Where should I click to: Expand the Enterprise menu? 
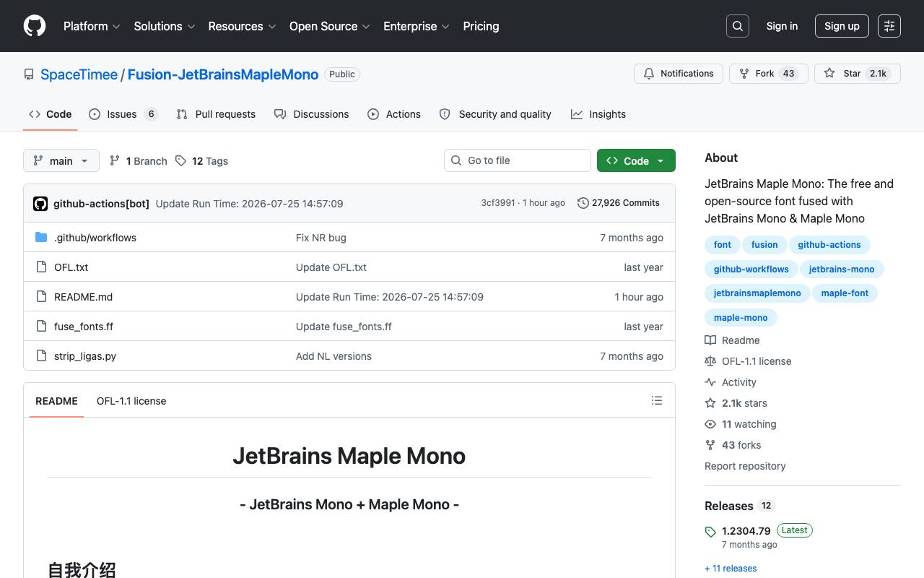click(x=417, y=26)
